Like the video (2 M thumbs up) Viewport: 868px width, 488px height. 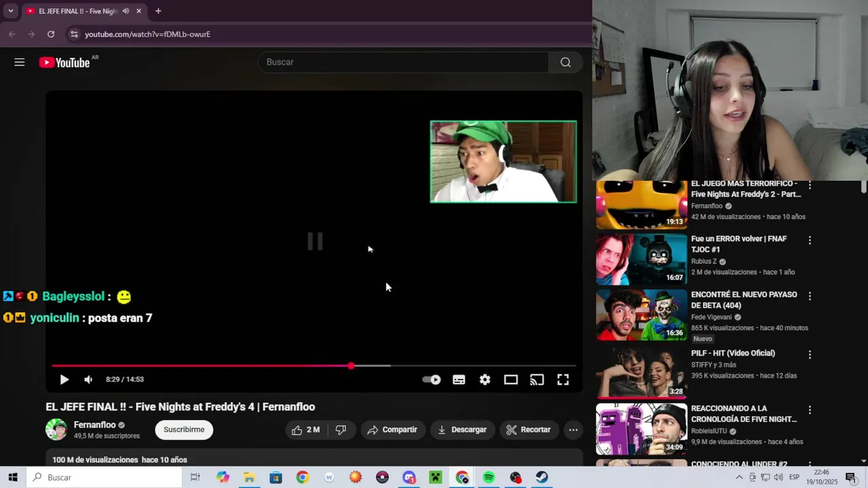point(305,430)
